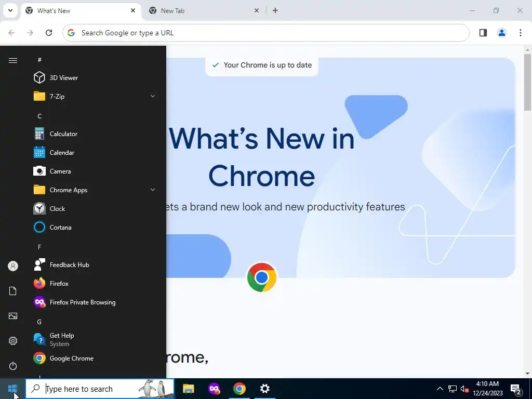
Task: Close the What's New tab
Action: pos(133,10)
